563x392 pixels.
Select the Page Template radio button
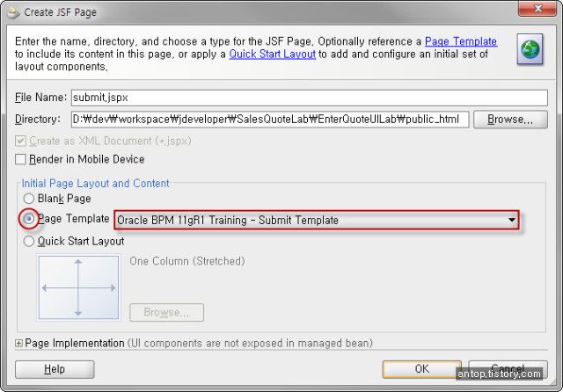tap(29, 219)
